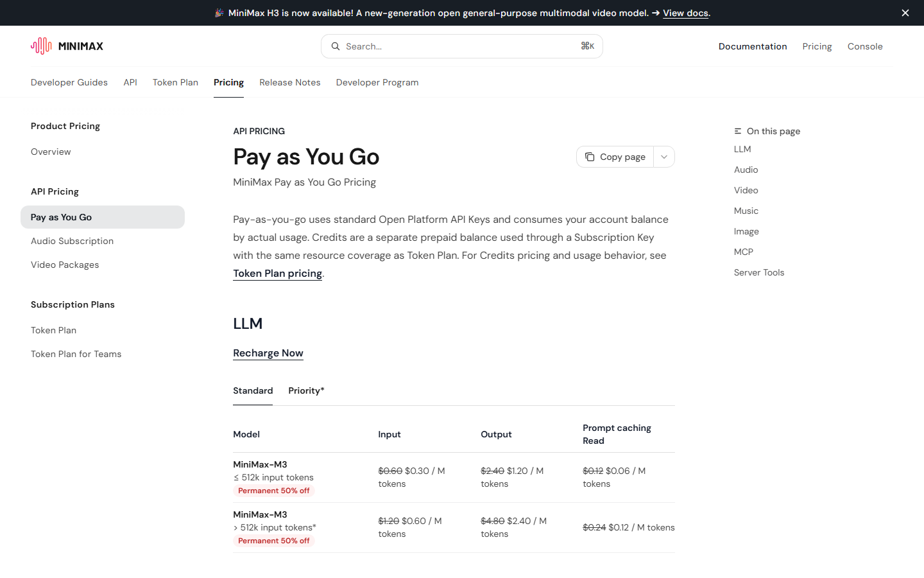This screenshot has width=924, height=578.
Task: Click the Input column header
Action: click(x=389, y=434)
